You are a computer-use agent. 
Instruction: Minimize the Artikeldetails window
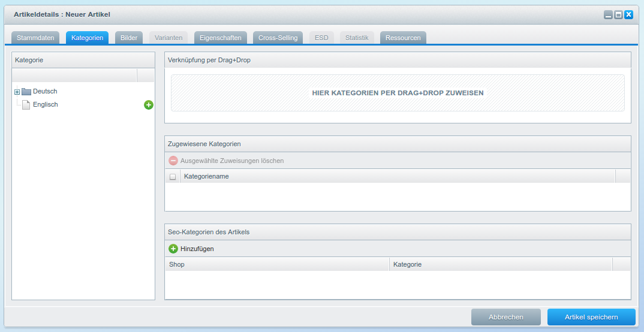click(x=608, y=15)
